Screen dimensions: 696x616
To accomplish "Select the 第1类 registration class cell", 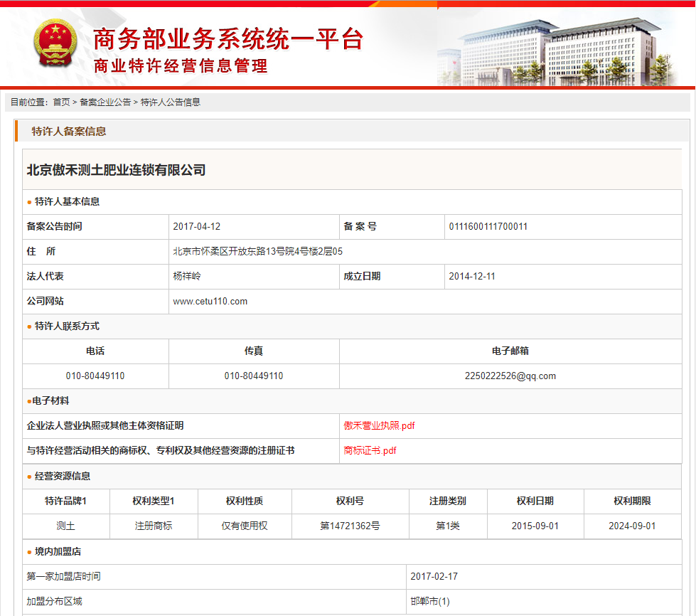I will (448, 526).
